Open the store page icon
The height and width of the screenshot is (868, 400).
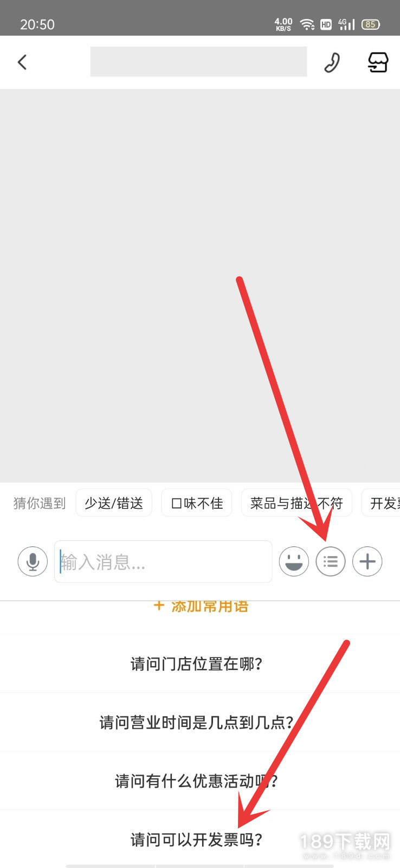378,62
